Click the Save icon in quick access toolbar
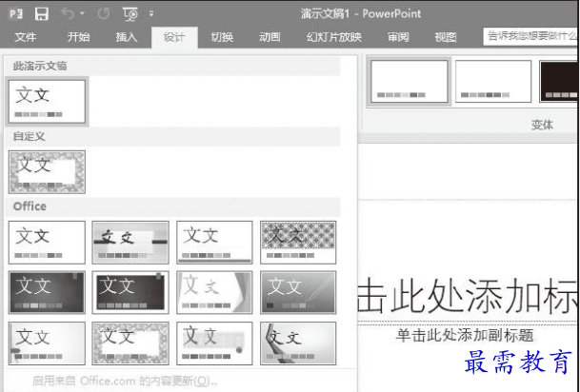The height and width of the screenshot is (392, 580). pyautogui.click(x=42, y=14)
